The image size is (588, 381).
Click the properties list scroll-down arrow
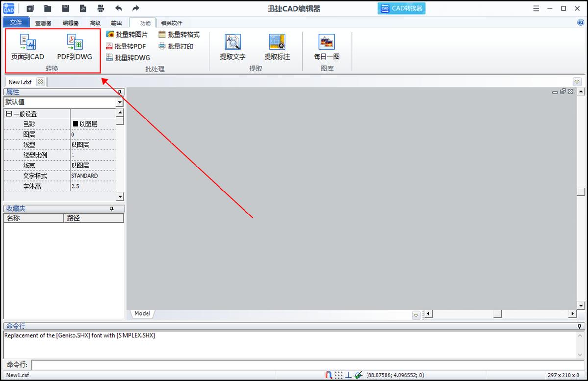point(120,196)
